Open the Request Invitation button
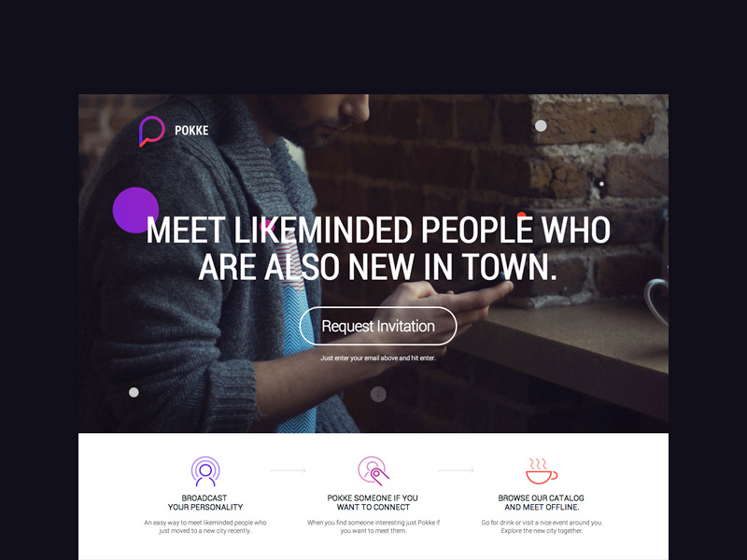This screenshot has height=560, width=747. pyautogui.click(x=378, y=326)
